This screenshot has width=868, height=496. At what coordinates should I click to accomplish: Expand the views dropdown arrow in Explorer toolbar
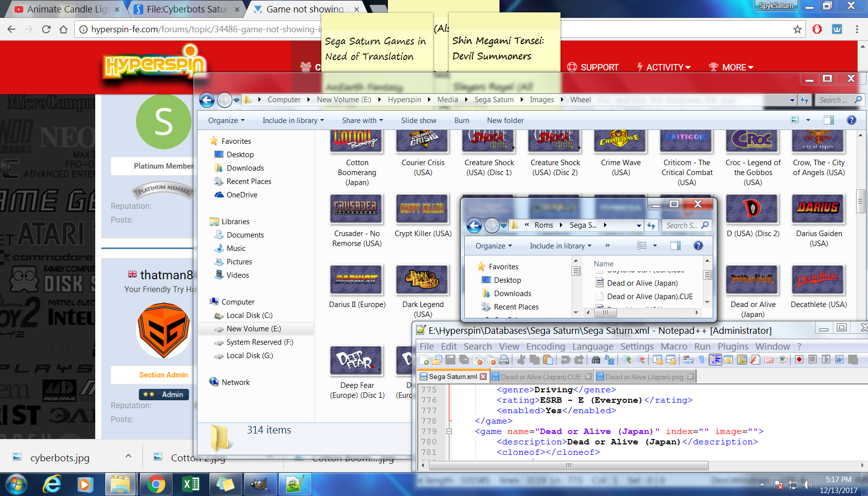807,120
